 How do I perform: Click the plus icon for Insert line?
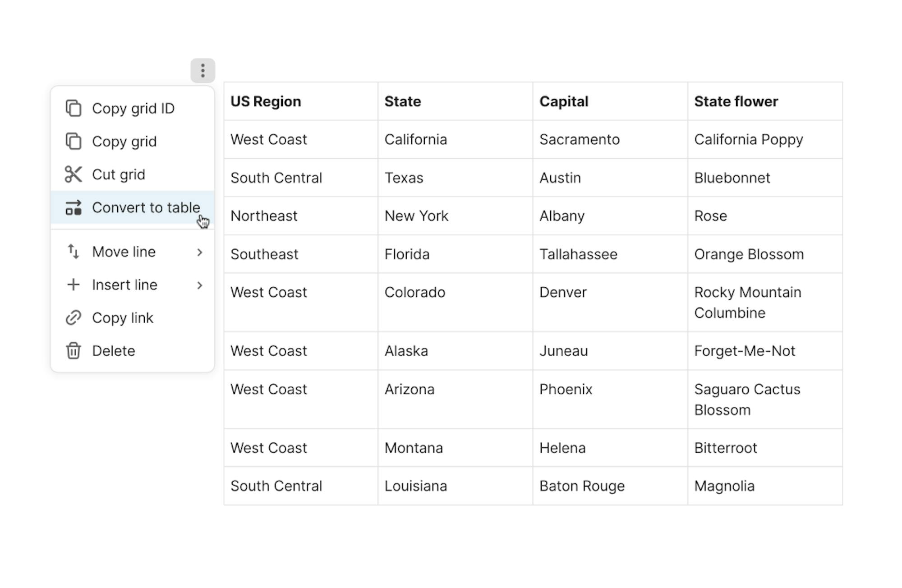[74, 285]
